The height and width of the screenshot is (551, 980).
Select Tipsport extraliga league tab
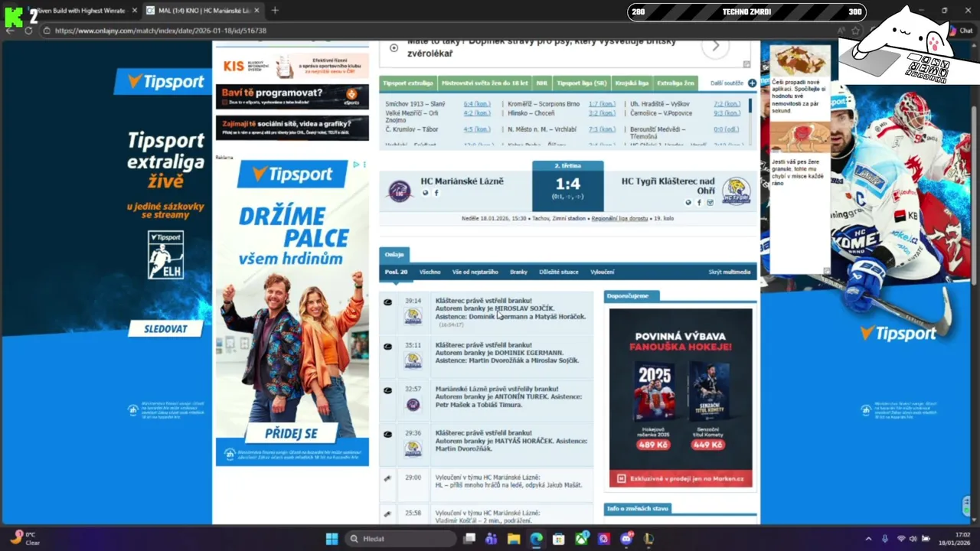[x=408, y=83]
